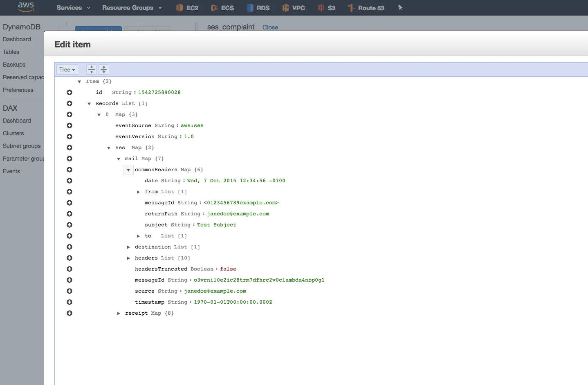588x385 pixels.
Task: Open the Tree view mode dropdown
Action: (67, 69)
